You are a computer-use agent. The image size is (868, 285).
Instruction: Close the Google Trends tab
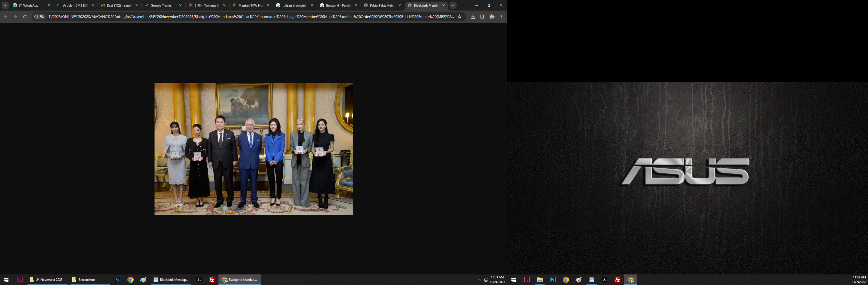(x=180, y=5)
